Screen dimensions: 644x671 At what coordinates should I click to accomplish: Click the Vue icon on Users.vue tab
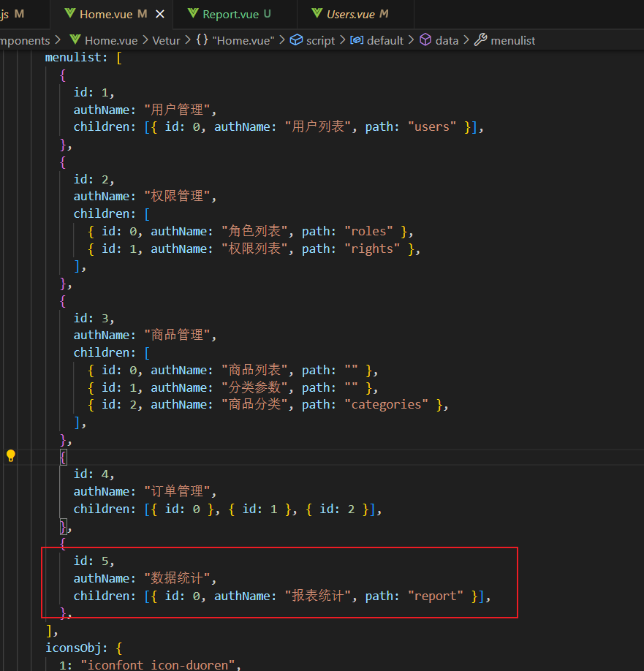[317, 13]
